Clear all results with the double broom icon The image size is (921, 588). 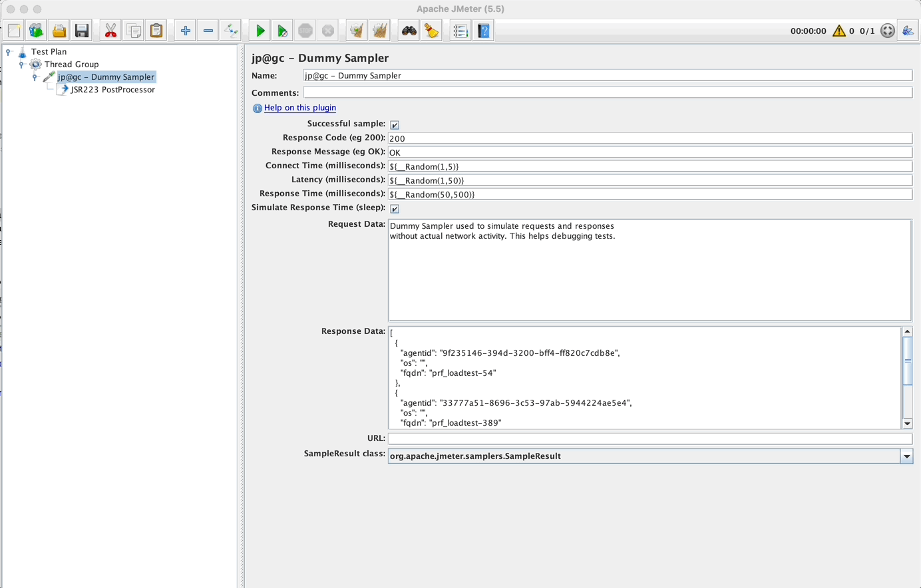[379, 31]
